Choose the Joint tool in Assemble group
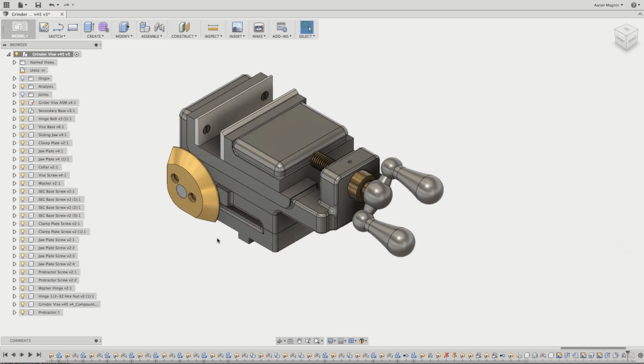Viewport: 644px width, 364px height. pyautogui.click(x=159, y=27)
